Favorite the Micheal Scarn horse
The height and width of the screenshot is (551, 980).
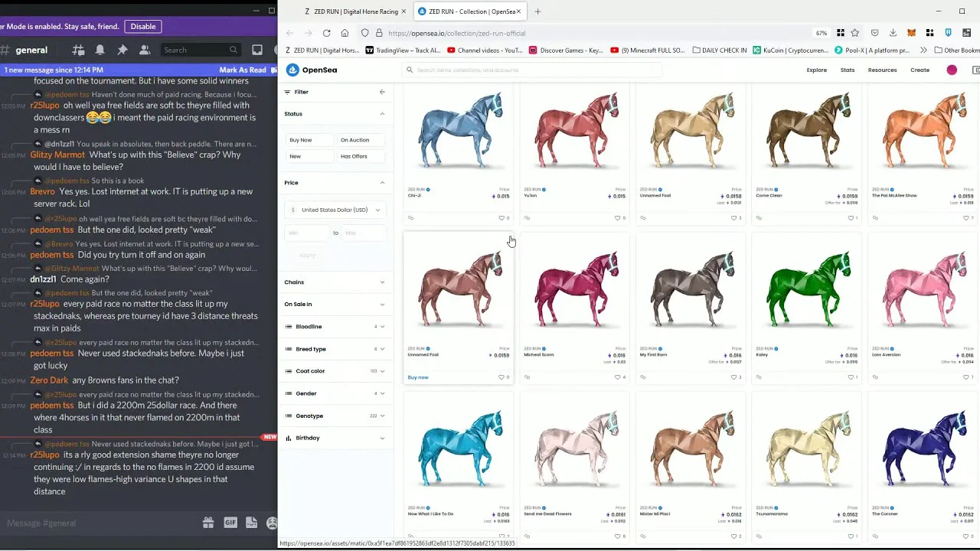pos(618,377)
